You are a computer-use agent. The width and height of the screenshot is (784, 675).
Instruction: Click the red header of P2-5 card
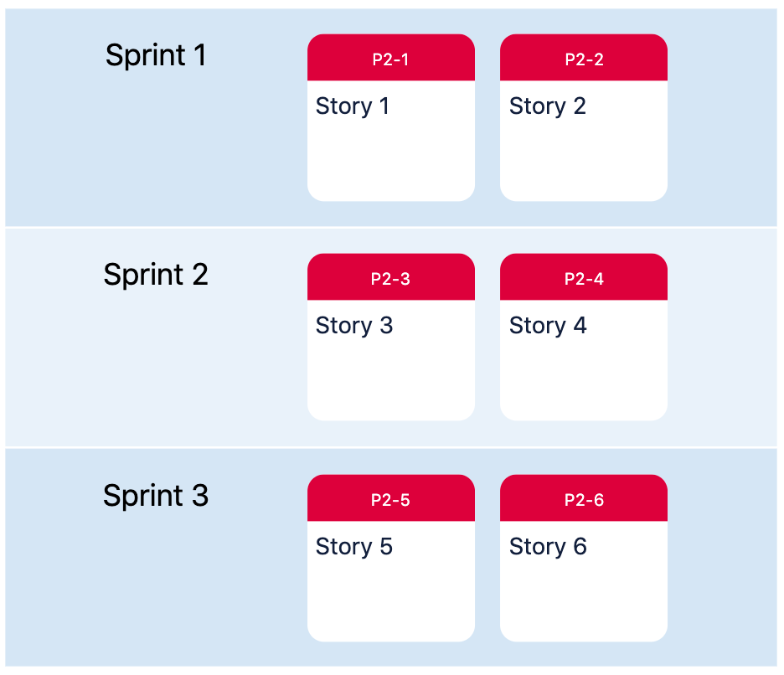(391, 498)
